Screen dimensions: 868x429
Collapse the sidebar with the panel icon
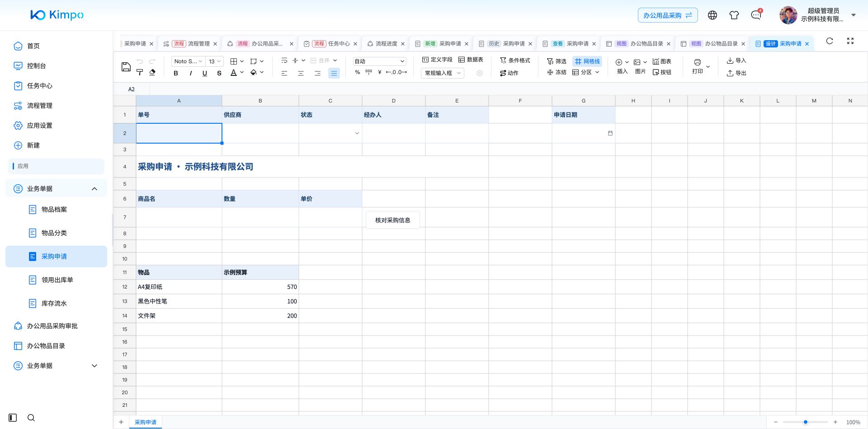pyautogui.click(x=13, y=418)
